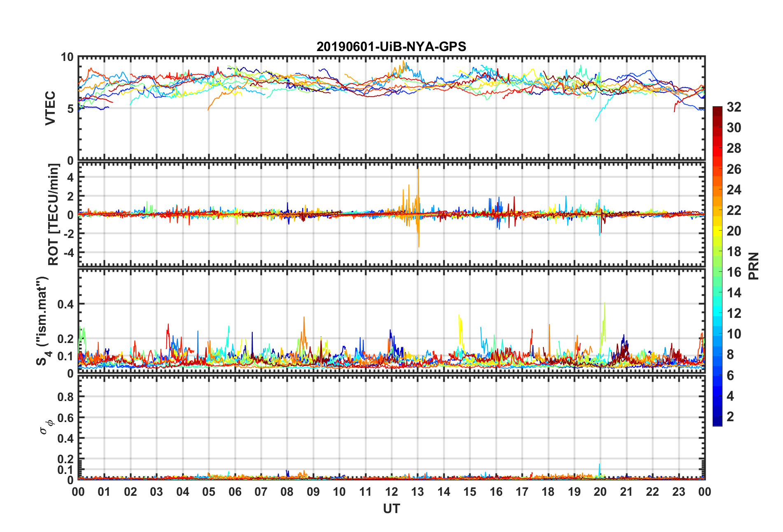Select the VTEC axis label
The width and height of the screenshot is (783, 532).
click(50, 108)
